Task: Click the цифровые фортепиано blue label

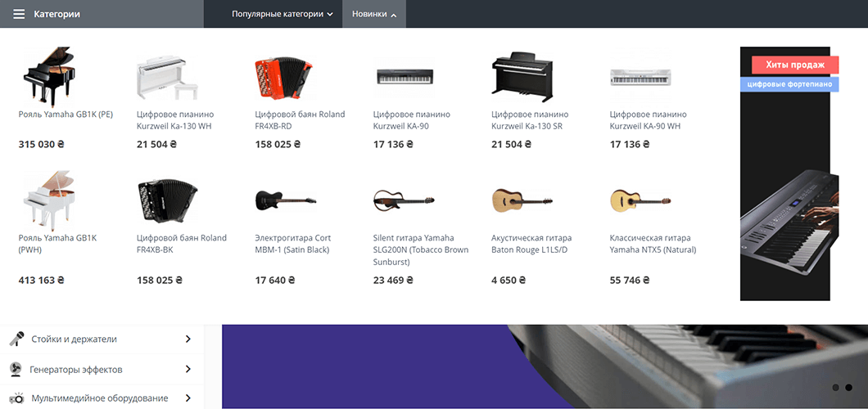Action: tap(789, 84)
